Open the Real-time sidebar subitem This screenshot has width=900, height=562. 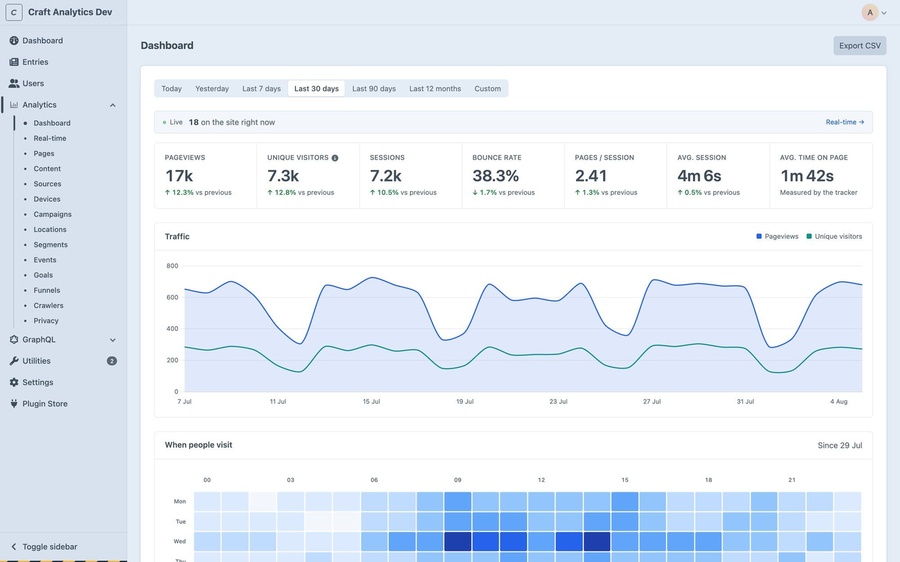pyautogui.click(x=50, y=138)
